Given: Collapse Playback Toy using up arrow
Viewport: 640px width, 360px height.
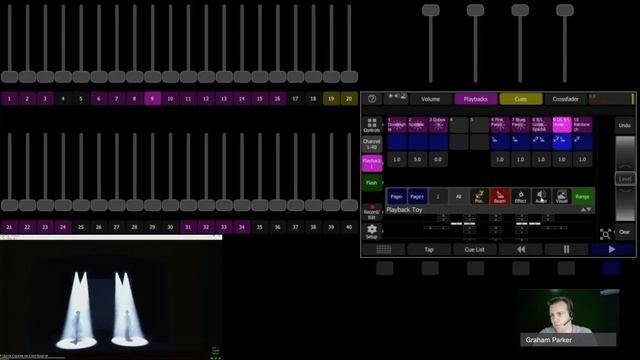Looking at the screenshot, I should click(x=583, y=209).
